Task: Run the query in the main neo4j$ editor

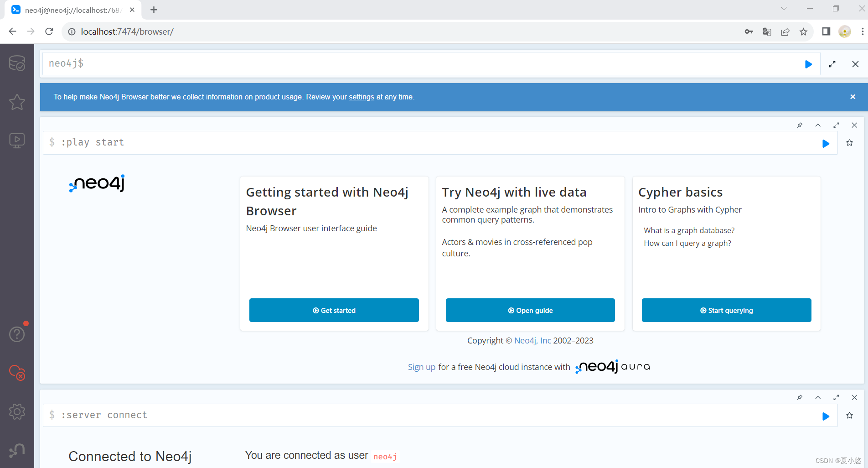Action: 808,64
